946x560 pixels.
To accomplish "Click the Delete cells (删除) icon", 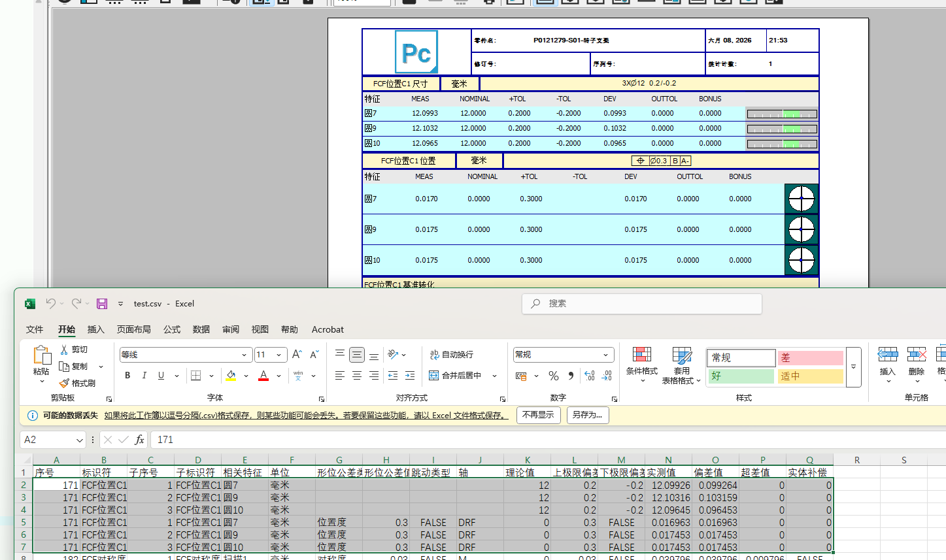I will tap(917, 355).
